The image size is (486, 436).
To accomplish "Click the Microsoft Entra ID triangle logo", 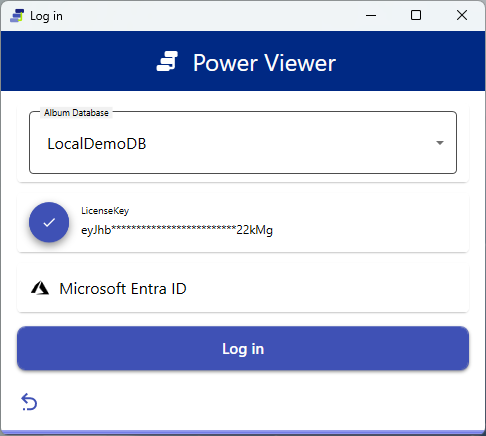I will pos(40,288).
